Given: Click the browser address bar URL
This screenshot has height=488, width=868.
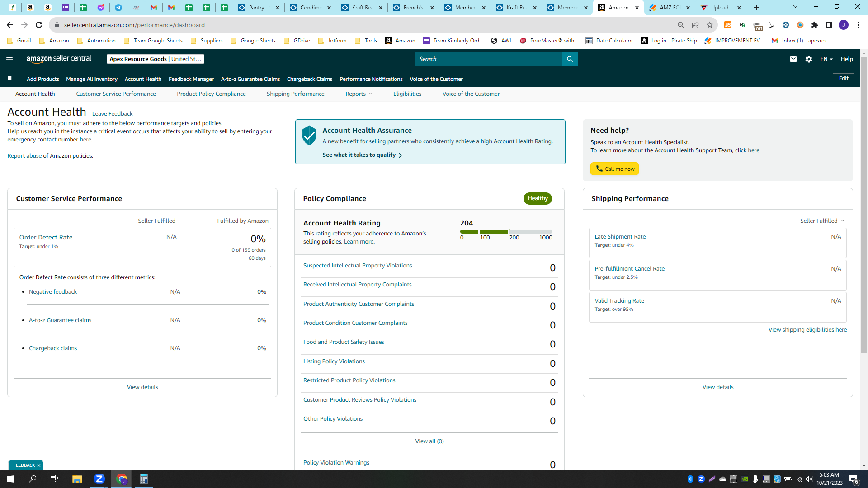Looking at the screenshot, I should click(134, 25).
